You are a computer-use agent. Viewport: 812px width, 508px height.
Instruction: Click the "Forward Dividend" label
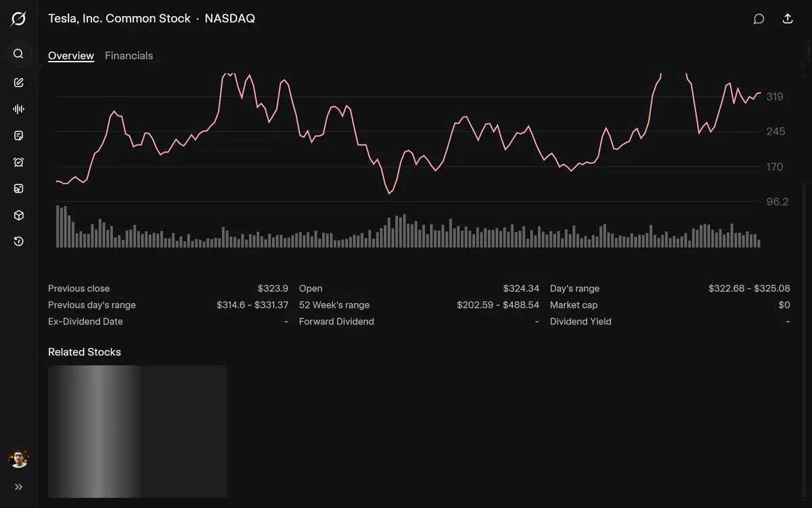pyautogui.click(x=336, y=322)
